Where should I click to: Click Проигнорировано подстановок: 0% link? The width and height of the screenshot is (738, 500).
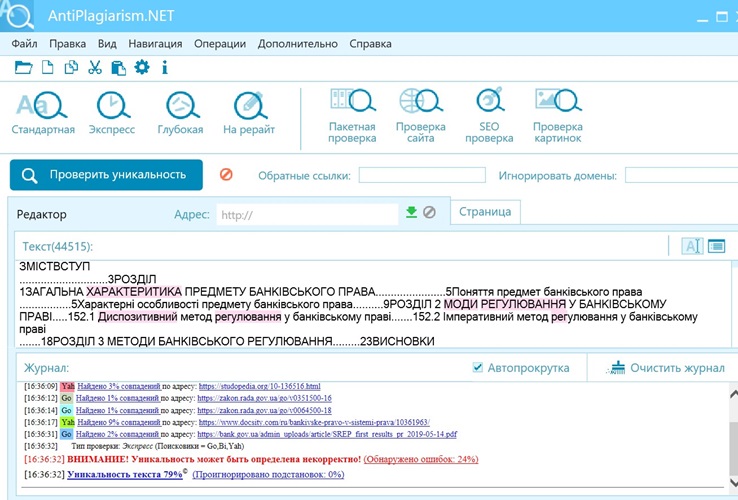click(x=268, y=474)
